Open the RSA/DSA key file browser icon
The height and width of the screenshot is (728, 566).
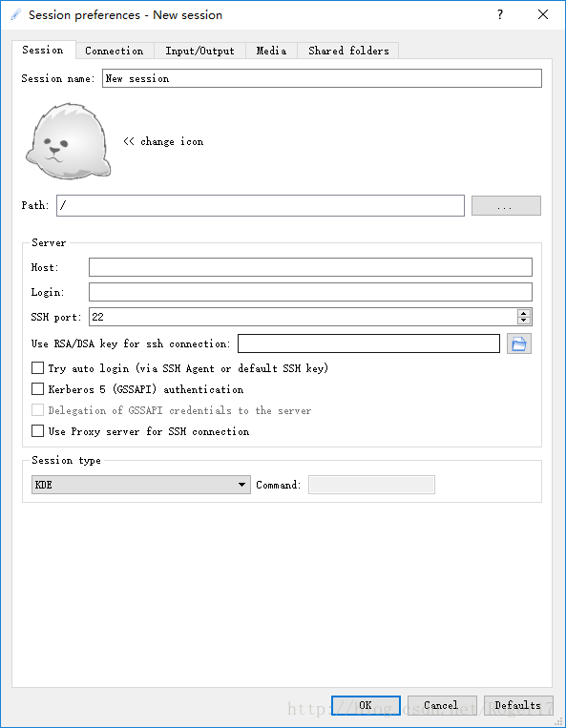tap(518, 343)
